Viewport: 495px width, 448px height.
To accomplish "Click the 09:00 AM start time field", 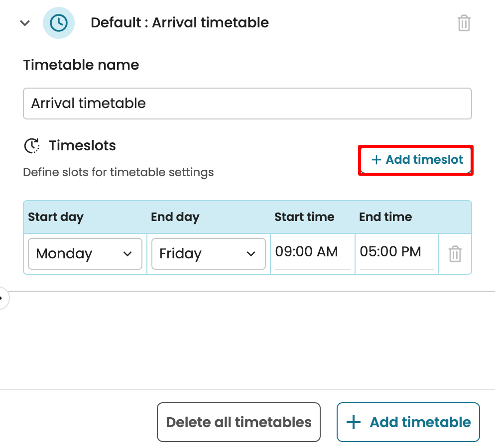I will [312, 252].
